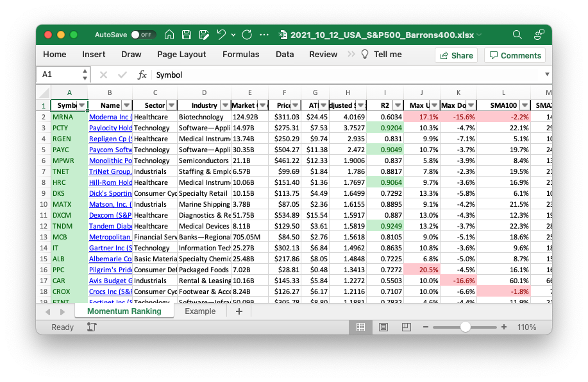This screenshot has width=588, height=382.
Task: Open the Sector column filter dropdown
Action: click(x=172, y=105)
